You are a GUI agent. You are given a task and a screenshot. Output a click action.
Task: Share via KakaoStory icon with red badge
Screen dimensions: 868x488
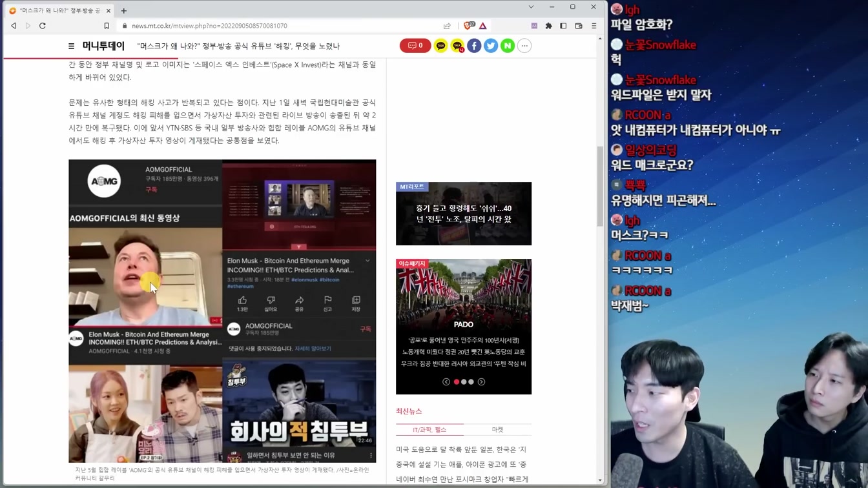click(x=457, y=46)
